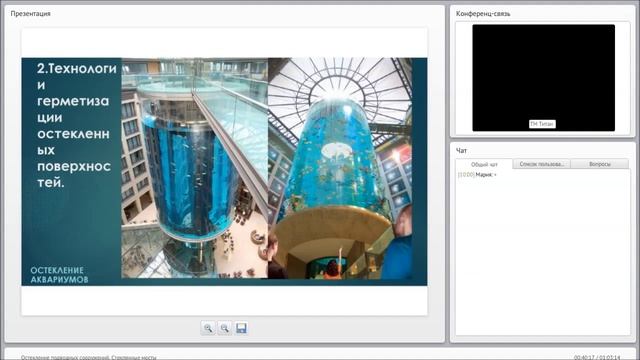Image resolution: width=640 pixels, height=360 pixels.
Task: Click the save presentation floppy disk icon
Action: (x=241, y=328)
